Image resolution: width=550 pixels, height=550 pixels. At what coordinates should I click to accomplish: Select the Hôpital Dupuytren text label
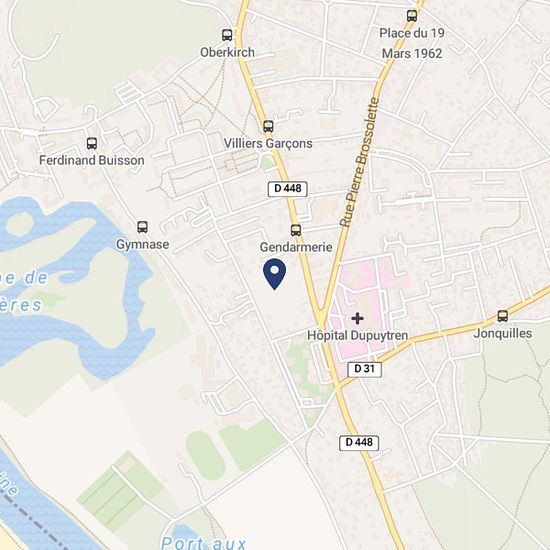357,335
